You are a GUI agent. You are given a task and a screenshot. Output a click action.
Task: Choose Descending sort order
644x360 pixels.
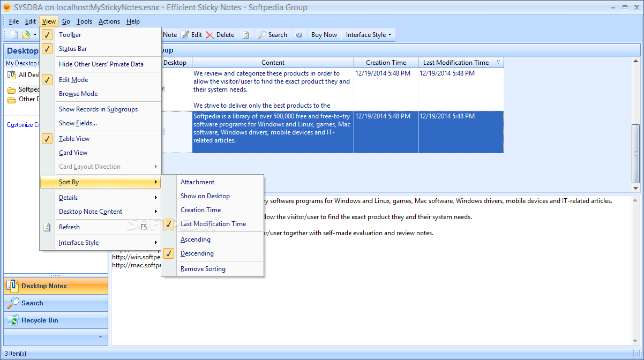pos(213,253)
